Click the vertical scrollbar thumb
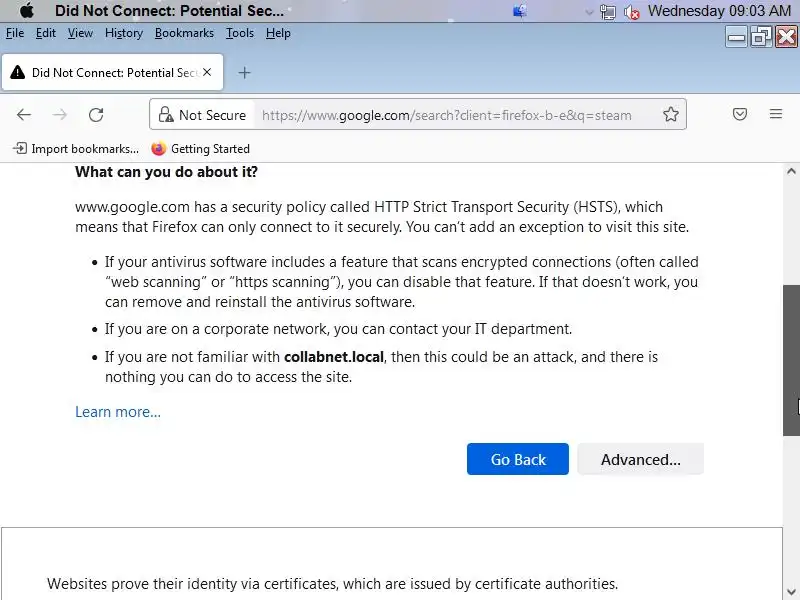The width and height of the screenshot is (800, 600). tap(791, 360)
